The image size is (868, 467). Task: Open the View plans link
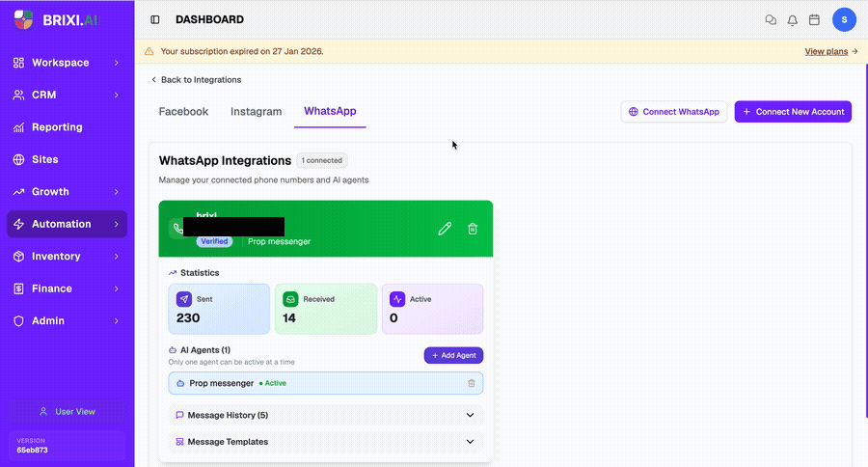click(x=831, y=51)
